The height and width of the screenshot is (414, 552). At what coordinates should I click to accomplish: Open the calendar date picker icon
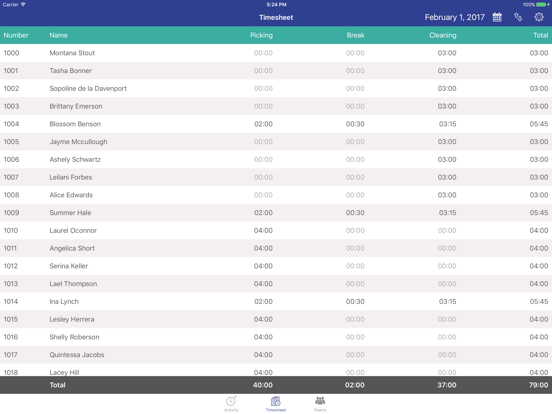tap(497, 17)
